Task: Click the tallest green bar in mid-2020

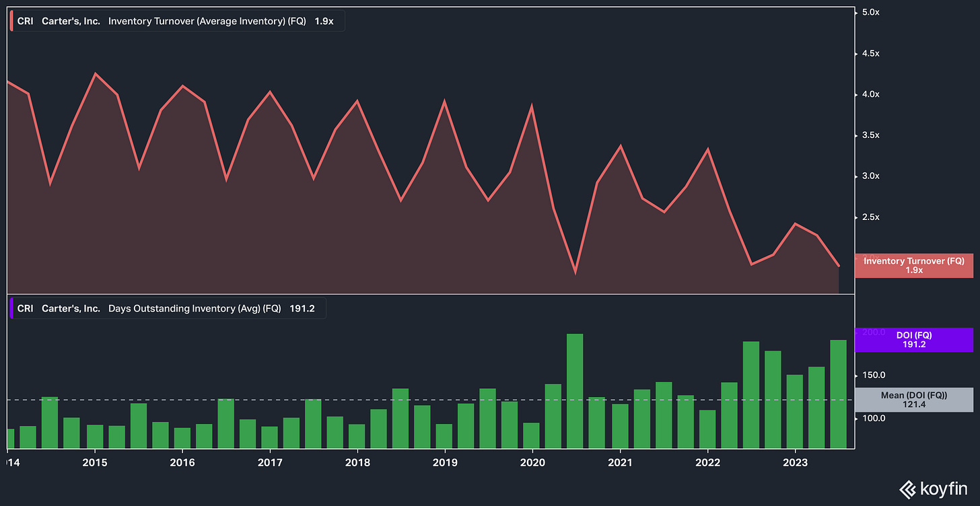Action: point(575,391)
